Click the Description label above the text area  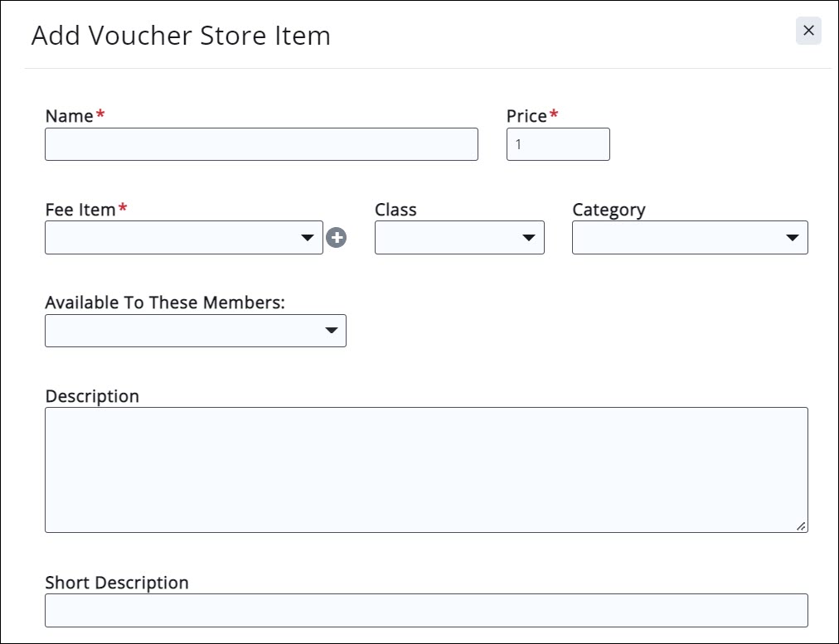[x=92, y=396]
